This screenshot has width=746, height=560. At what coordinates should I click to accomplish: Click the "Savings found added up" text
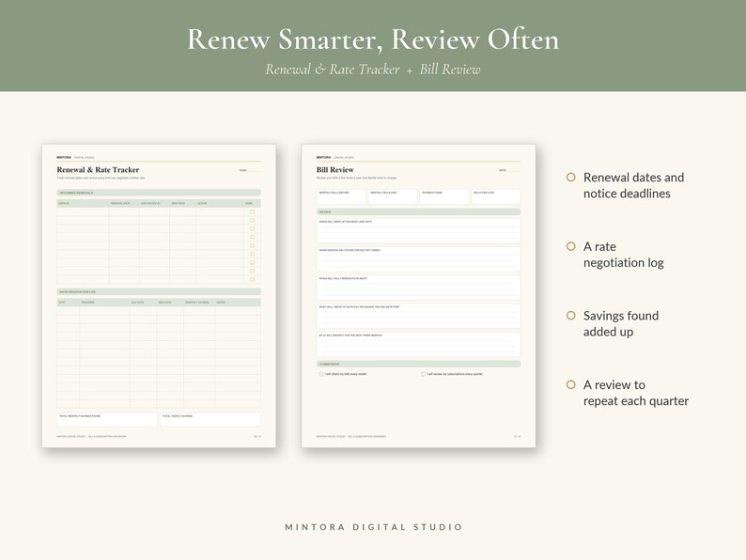click(621, 323)
